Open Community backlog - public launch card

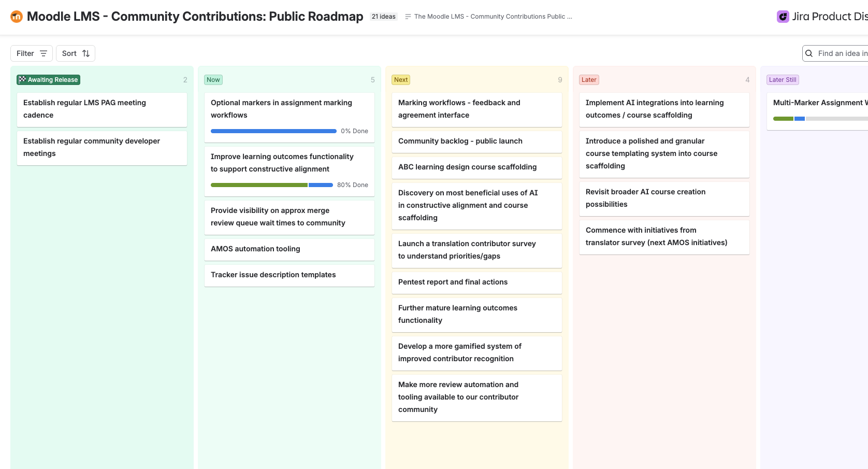[477, 141]
